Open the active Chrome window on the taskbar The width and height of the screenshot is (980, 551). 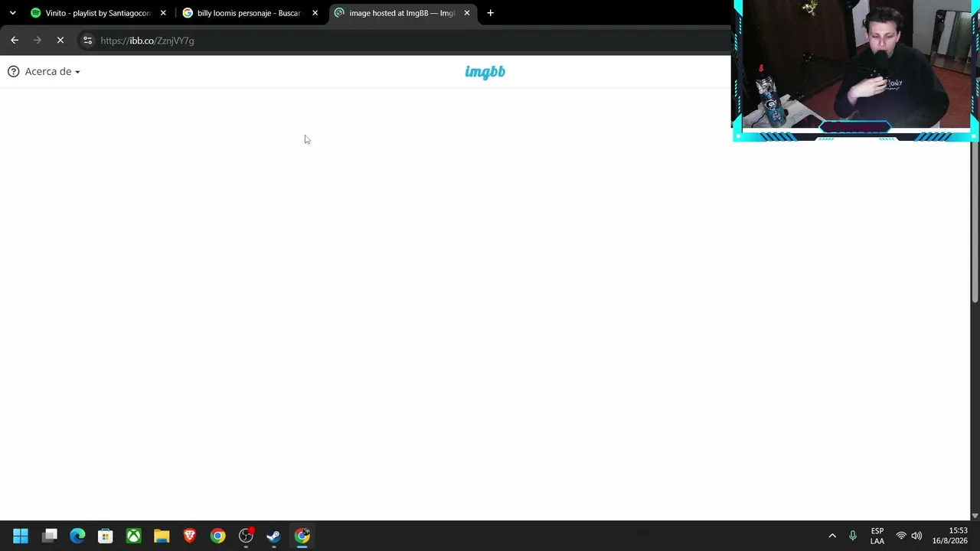tap(302, 536)
